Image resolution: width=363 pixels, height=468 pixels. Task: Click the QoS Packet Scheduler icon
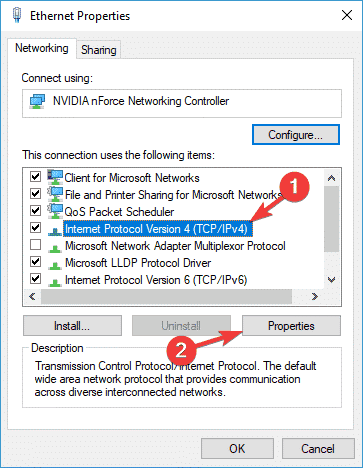[55, 211]
